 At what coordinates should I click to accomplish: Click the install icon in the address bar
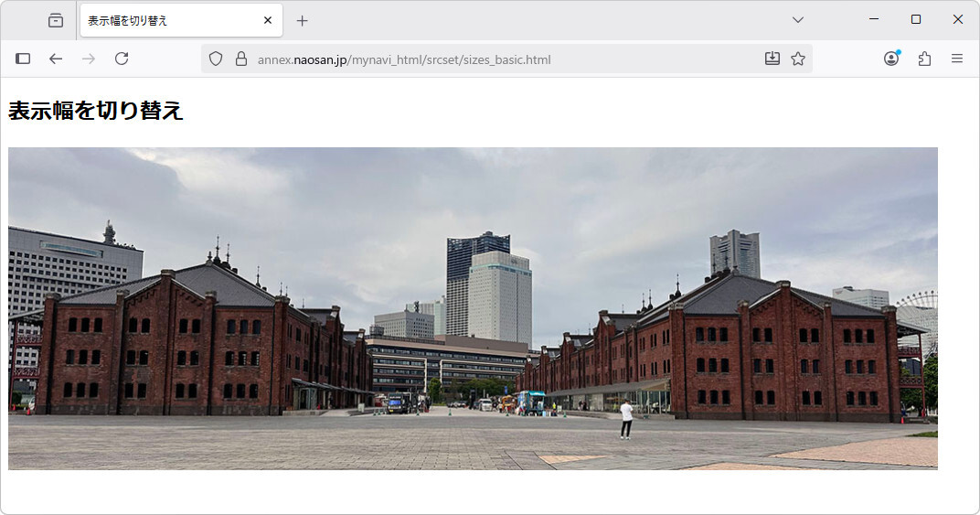pos(772,59)
